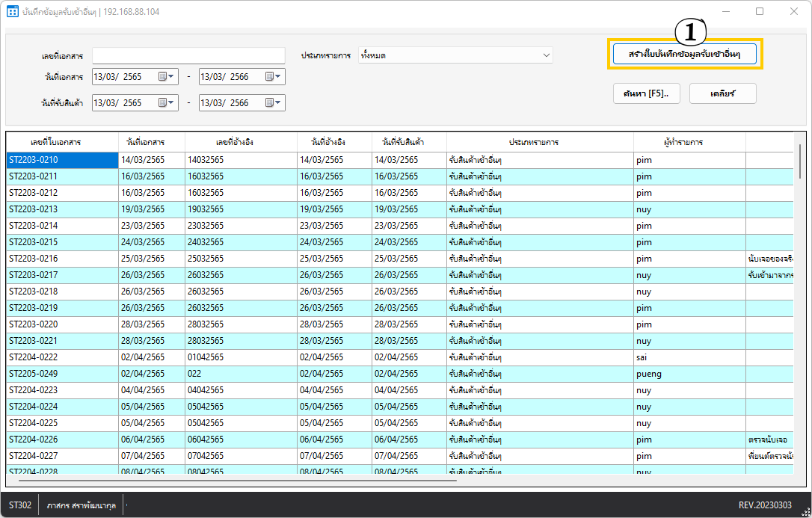Click reference number cell 19032565
This screenshot has width=812, height=518.
point(206,209)
